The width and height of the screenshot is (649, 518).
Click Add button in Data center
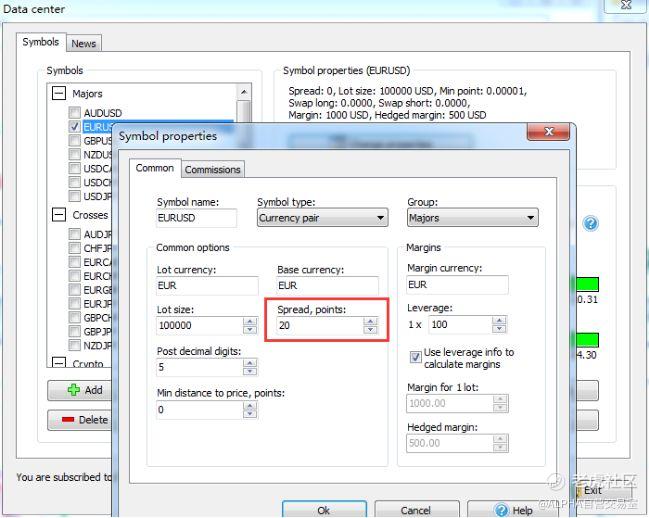[79, 390]
